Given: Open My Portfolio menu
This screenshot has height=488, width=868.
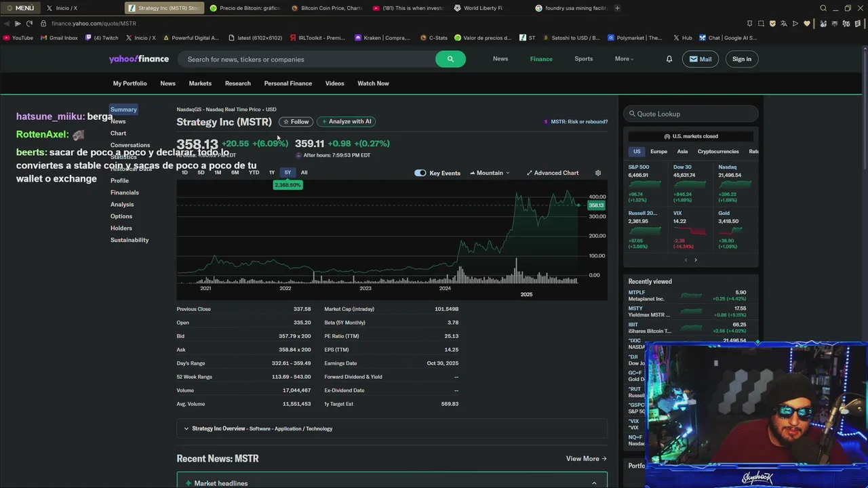Looking at the screenshot, I should [x=130, y=83].
